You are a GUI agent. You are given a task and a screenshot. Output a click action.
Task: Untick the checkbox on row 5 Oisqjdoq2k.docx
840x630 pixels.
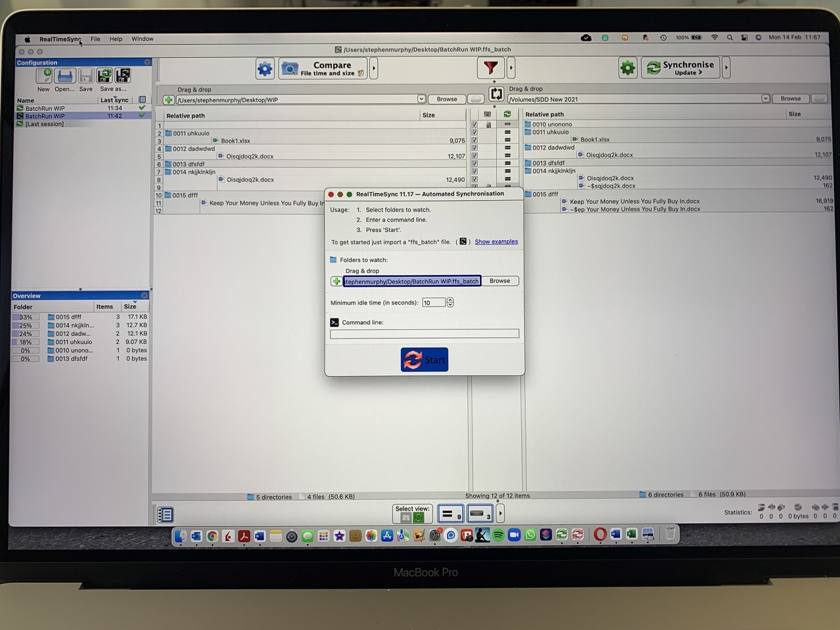(474, 156)
